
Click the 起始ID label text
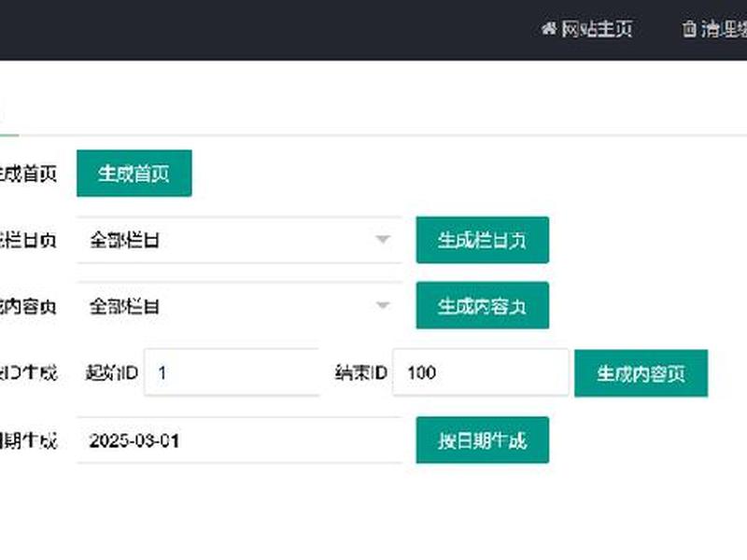pyautogui.click(x=112, y=372)
